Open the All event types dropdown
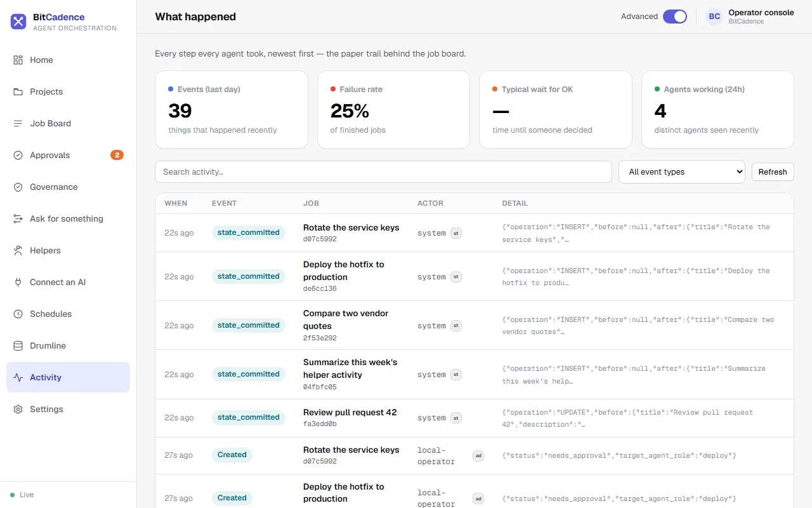 (682, 171)
